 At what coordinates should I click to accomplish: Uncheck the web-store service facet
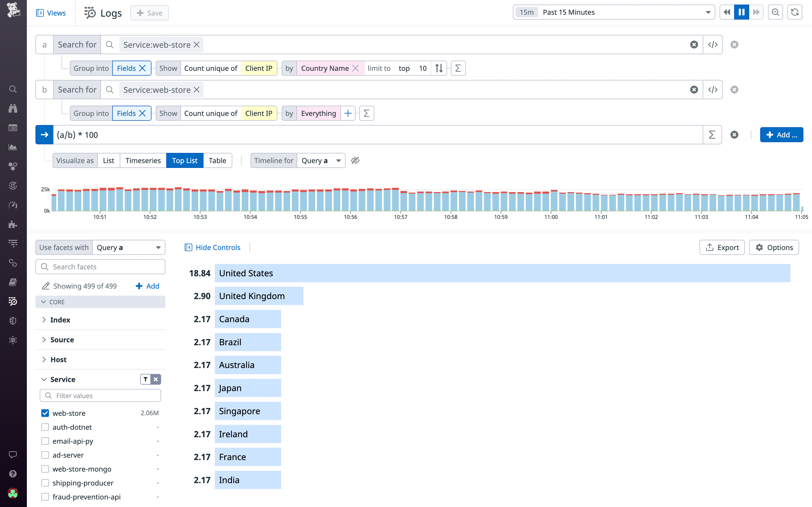[x=45, y=413]
